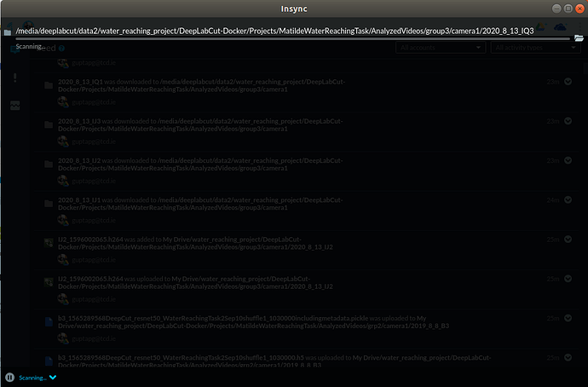Open the three-dot more options menu

click(580, 26)
